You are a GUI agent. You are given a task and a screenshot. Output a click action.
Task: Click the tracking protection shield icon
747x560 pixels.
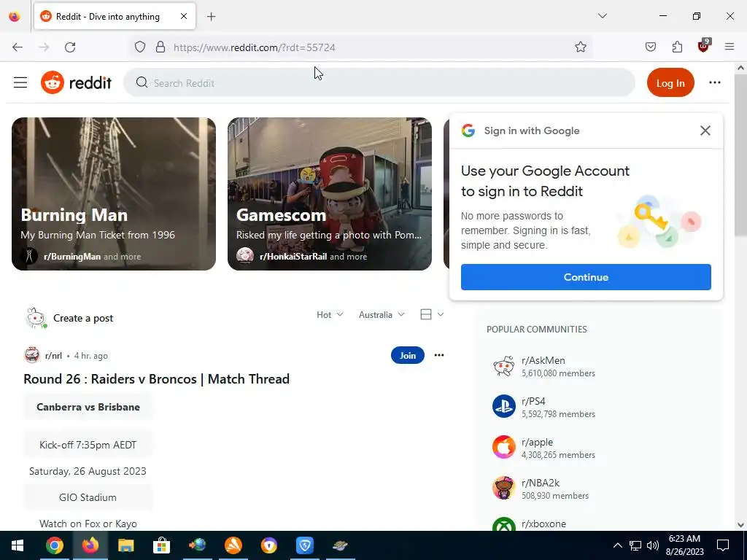coord(139,47)
